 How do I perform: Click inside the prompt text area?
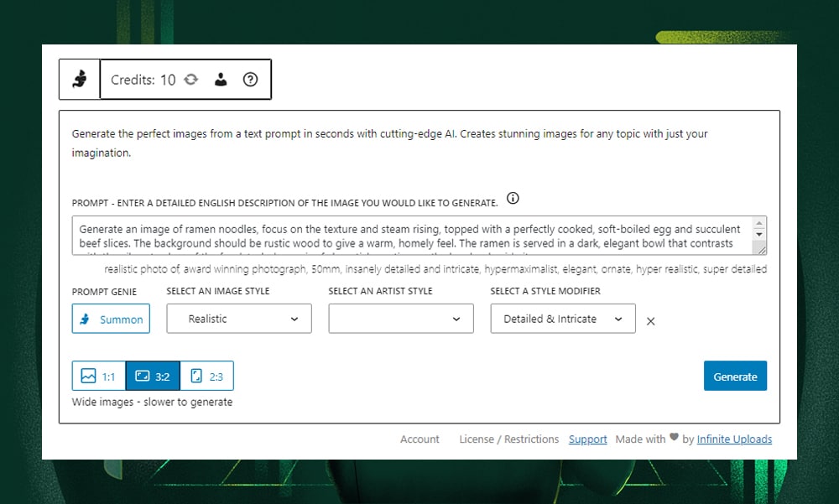click(x=411, y=236)
